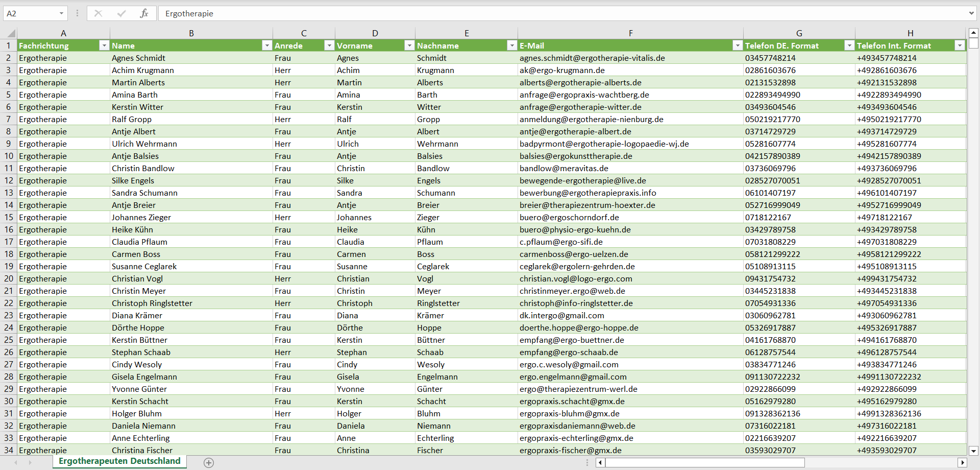Click Vorname cell Heike
This screenshot has height=470, width=980.
point(375,229)
